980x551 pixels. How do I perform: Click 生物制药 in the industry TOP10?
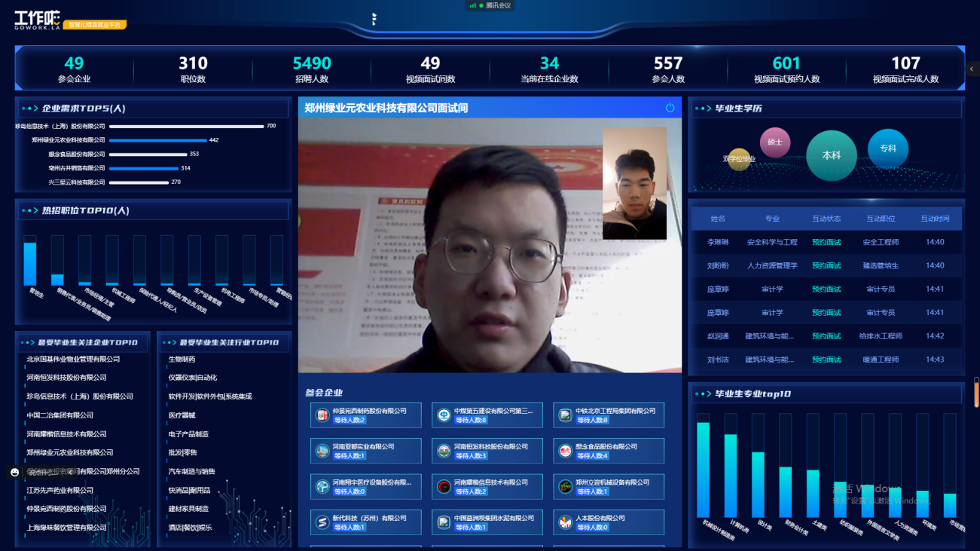182,360
